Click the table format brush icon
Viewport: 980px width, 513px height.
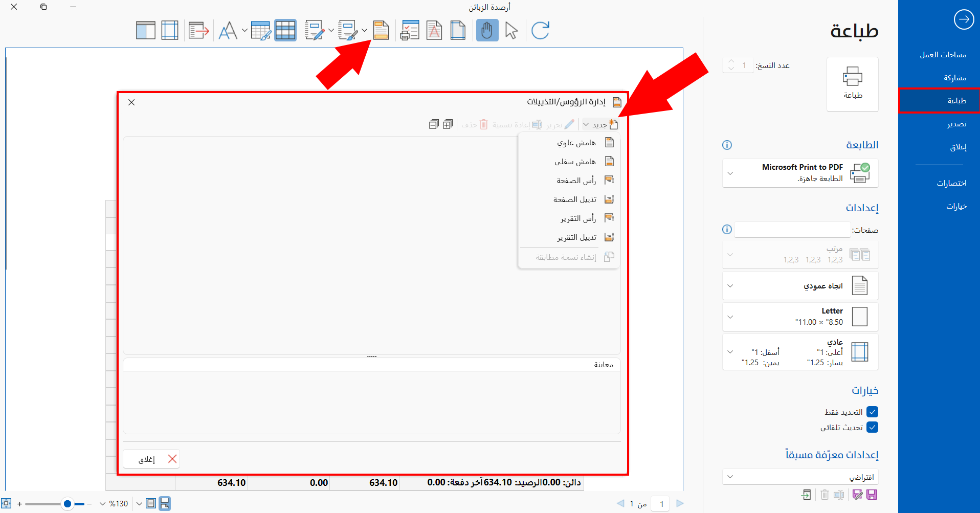pos(260,31)
